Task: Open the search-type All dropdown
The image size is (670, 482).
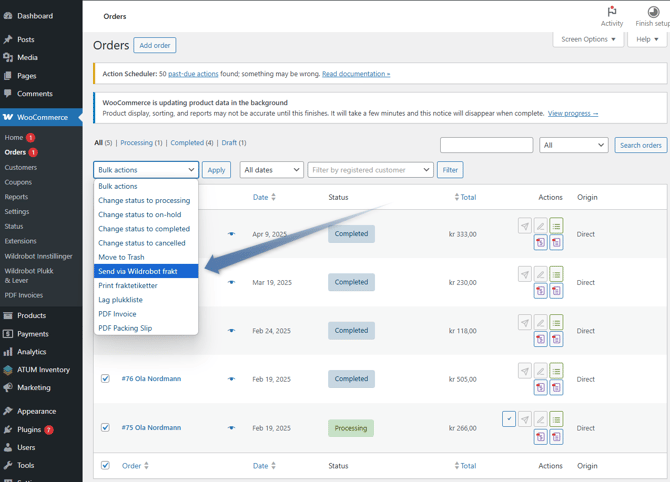Action: pyautogui.click(x=573, y=145)
